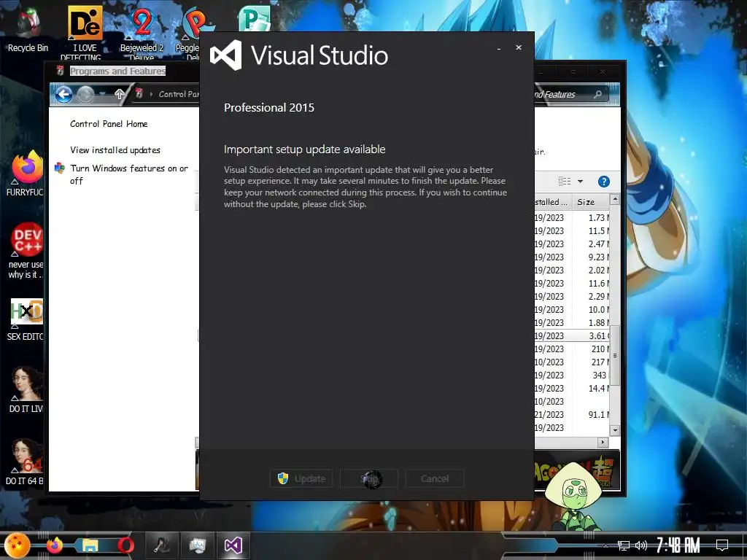747x560 pixels.
Task: Open Turn Windows features on or off link
Action: [x=128, y=174]
